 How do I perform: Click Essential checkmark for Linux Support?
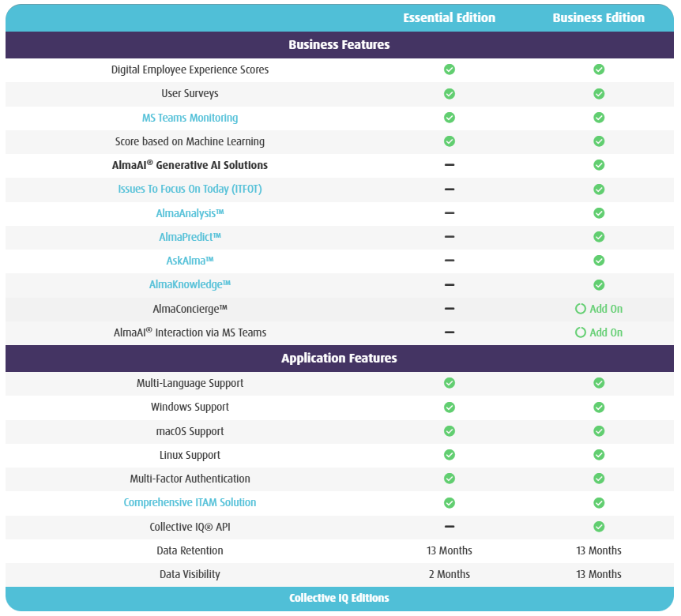point(450,455)
